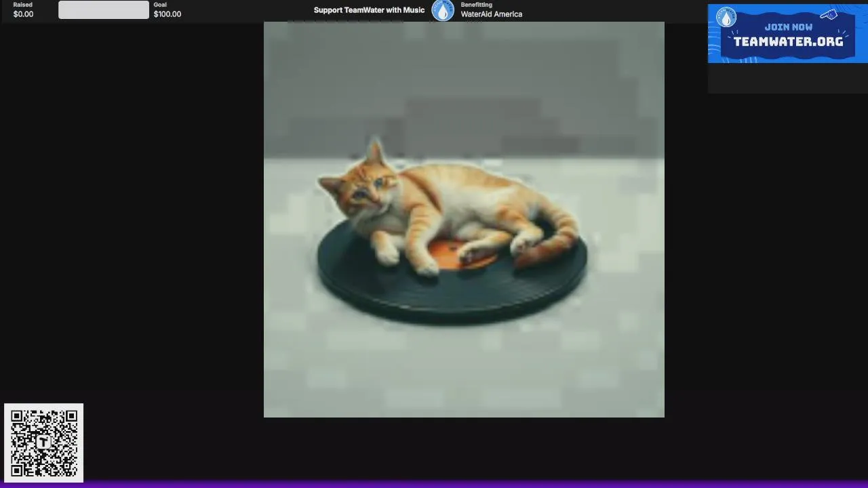Click the Goal $100.00 amount
Screen dimensions: 868x488
(167, 14)
